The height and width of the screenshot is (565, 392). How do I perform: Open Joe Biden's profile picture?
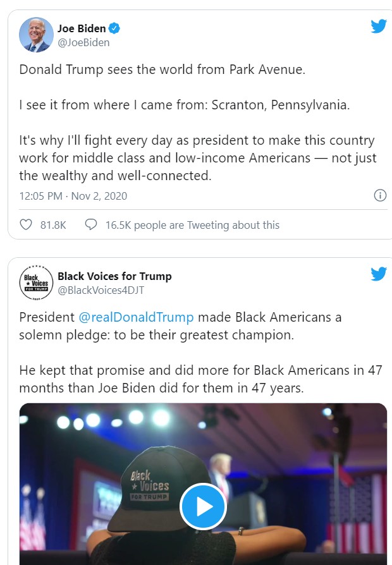coord(36,35)
